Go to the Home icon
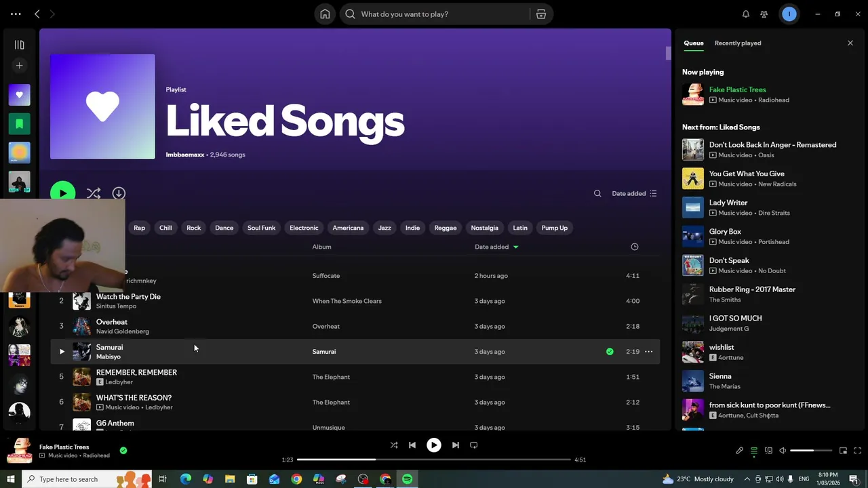The width and height of the screenshot is (868, 488). 325,14
